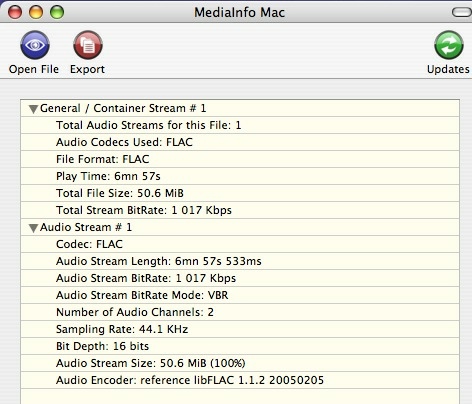Select the Sampling Rate: 44.1 KHz row
The width and height of the screenshot is (472, 404).
coord(240,329)
